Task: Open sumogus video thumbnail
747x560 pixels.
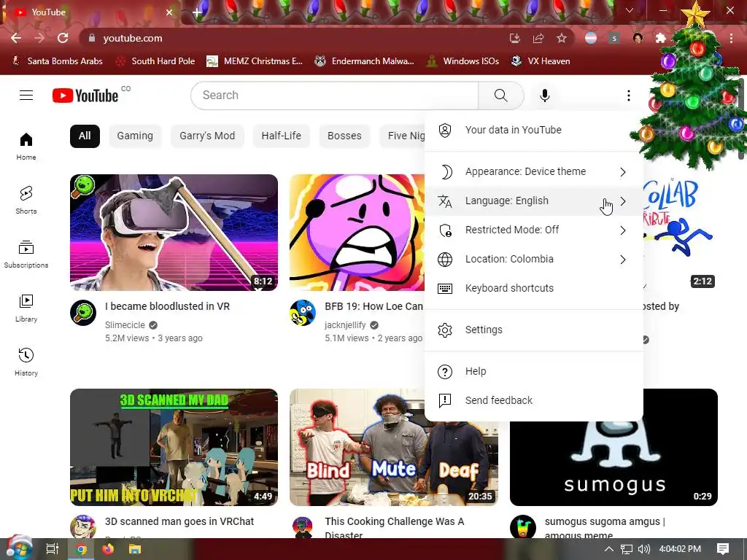Action: (614, 463)
